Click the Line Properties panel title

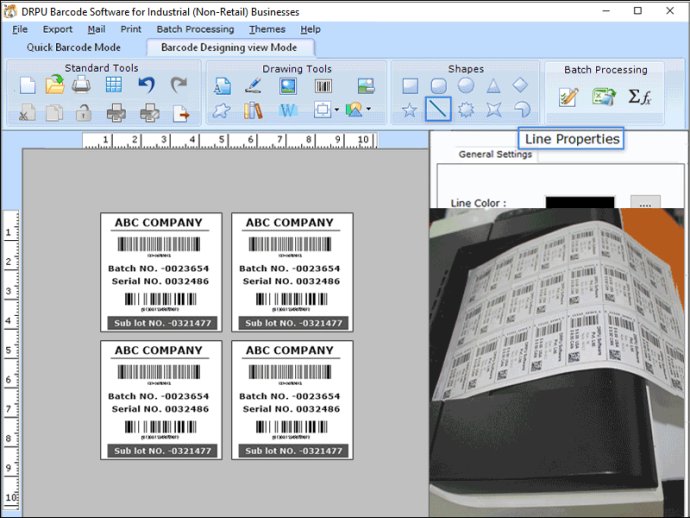[x=571, y=139]
